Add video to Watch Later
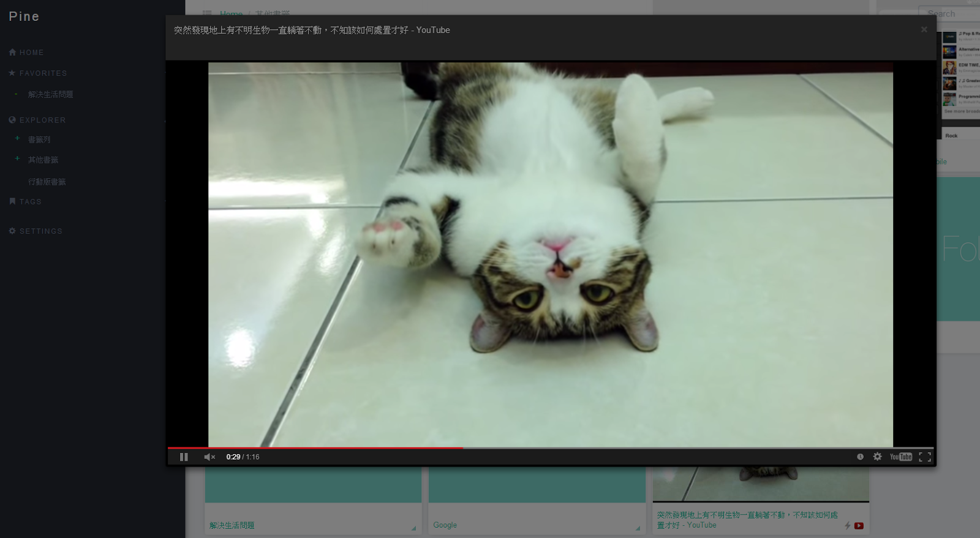980x538 pixels. (860, 457)
